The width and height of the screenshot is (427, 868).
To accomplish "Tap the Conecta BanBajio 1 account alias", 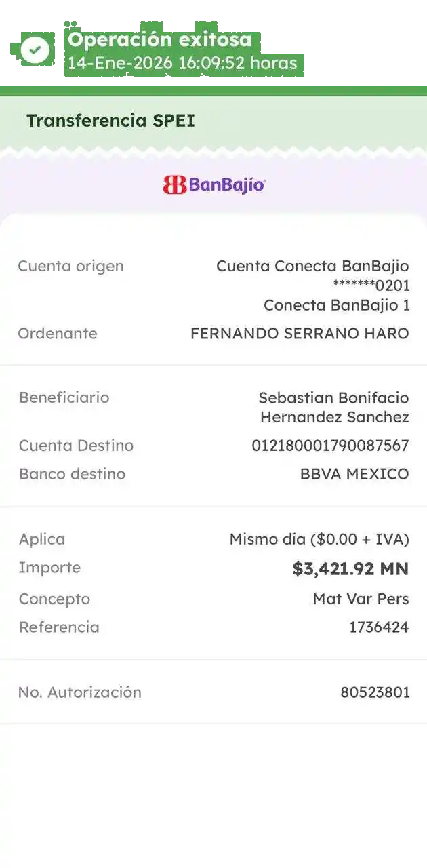I will [x=336, y=305].
